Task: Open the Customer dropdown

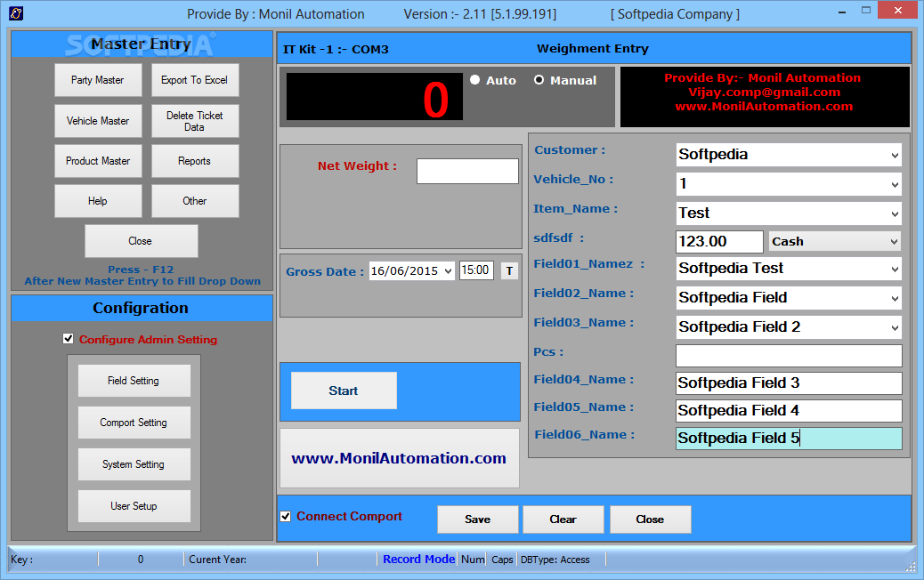Action: point(894,155)
